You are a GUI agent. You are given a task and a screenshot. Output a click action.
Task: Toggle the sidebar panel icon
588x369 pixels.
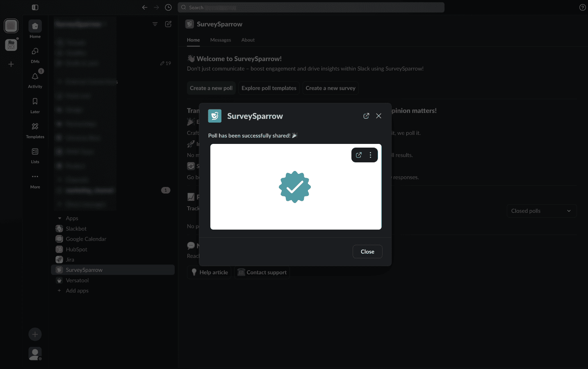(35, 7)
